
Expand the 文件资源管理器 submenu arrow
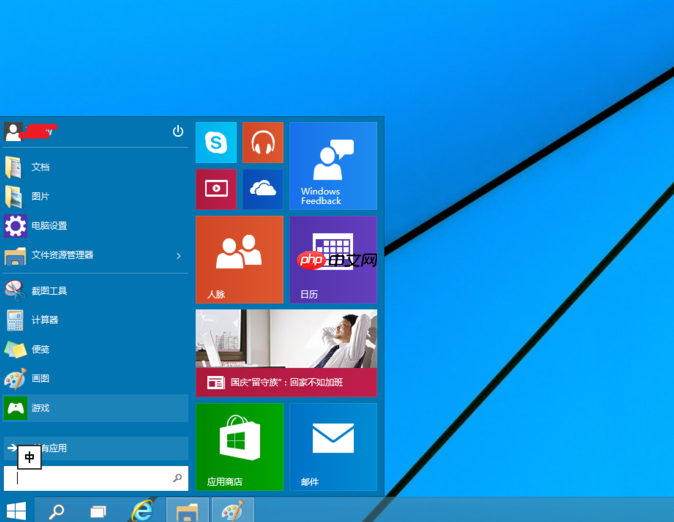click(x=178, y=256)
